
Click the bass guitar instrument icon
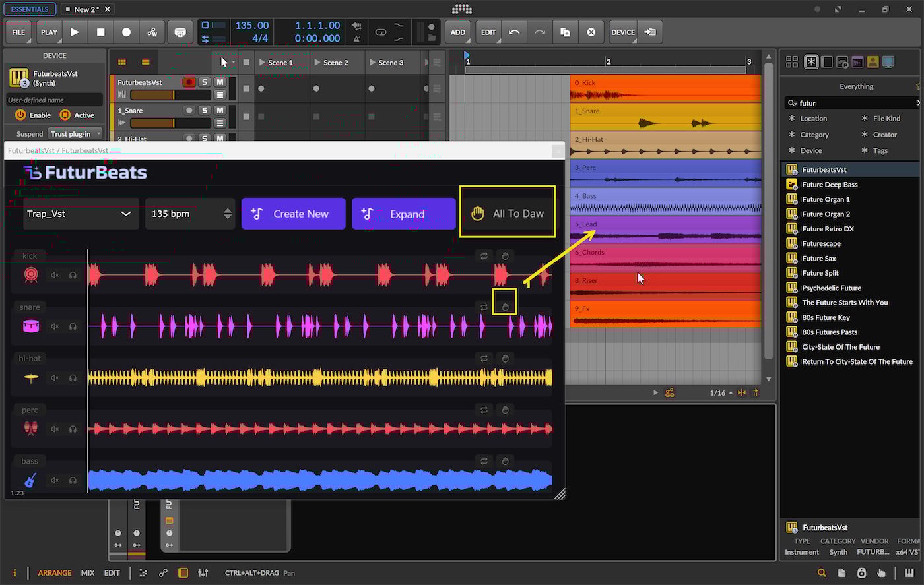click(30, 480)
